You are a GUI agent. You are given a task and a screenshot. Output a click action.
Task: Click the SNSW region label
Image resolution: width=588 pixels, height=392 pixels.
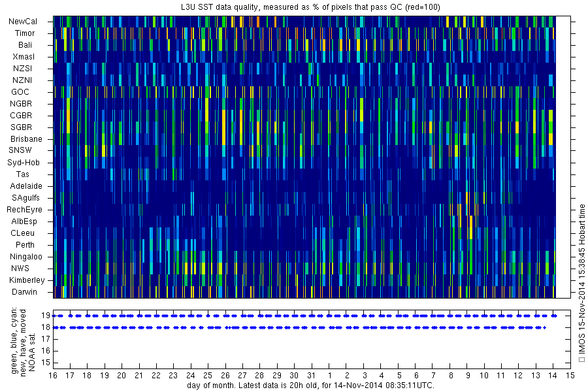[20, 150]
